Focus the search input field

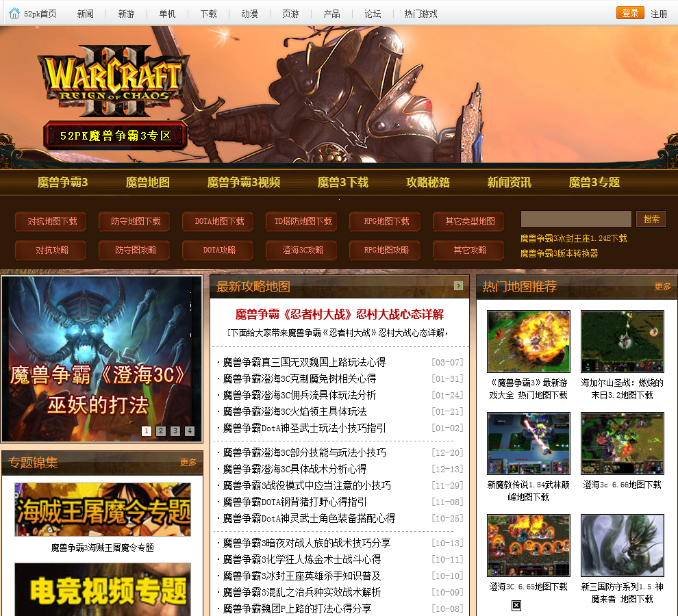coord(576,219)
